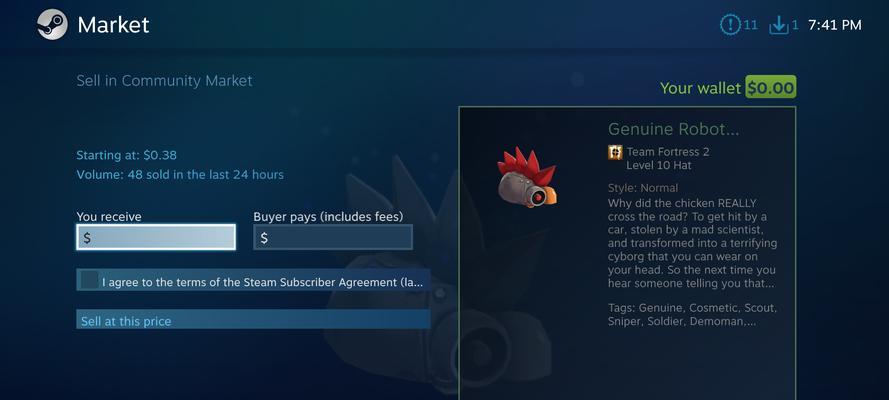
Task: Open the alerts exclamation icon
Action: point(730,25)
